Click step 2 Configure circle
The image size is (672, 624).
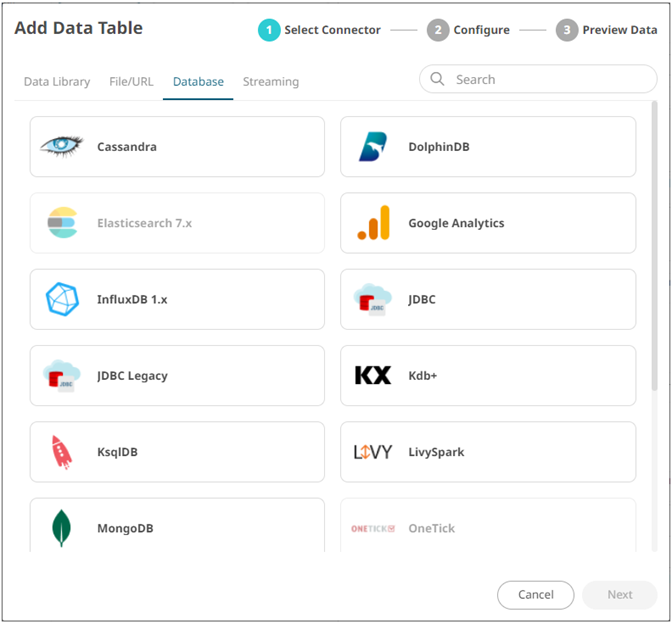coord(438,30)
